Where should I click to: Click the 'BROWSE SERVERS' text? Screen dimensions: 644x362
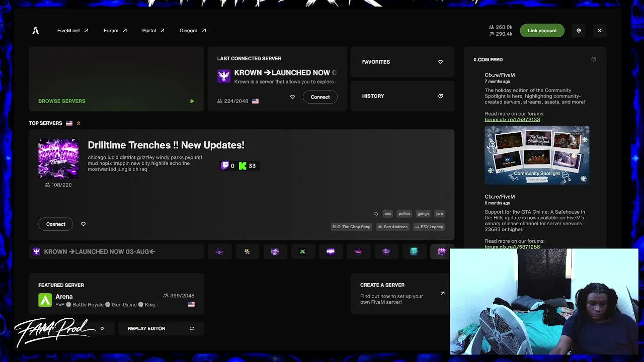62,101
